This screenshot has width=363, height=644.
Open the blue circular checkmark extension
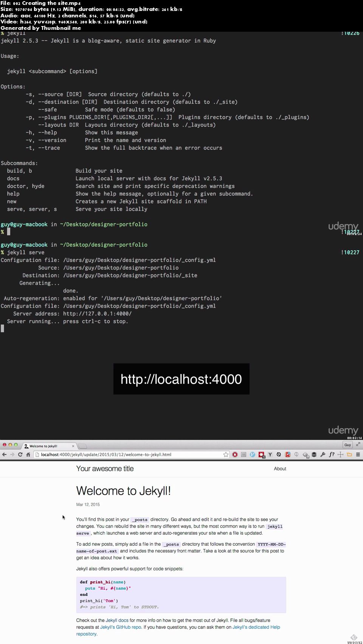point(252,455)
